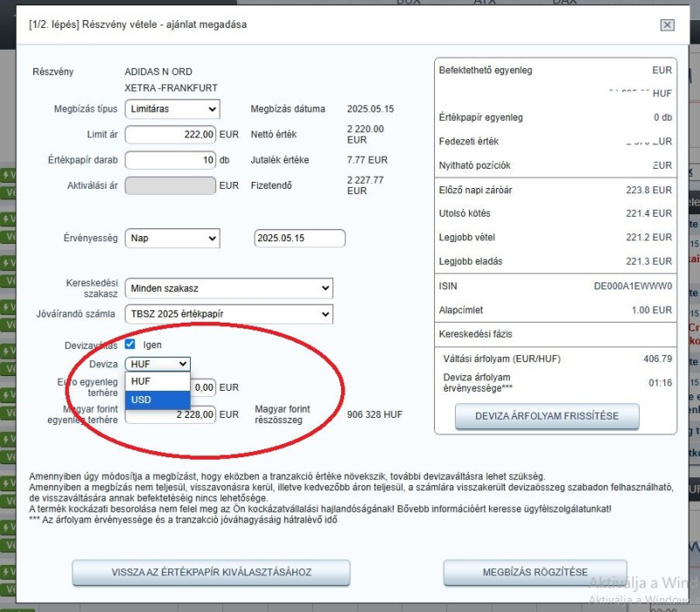The height and width of the screenshot is (612, 700).
Task: Choose USD in the currency list
Action: pyautogui.click(x=157, y=400)
